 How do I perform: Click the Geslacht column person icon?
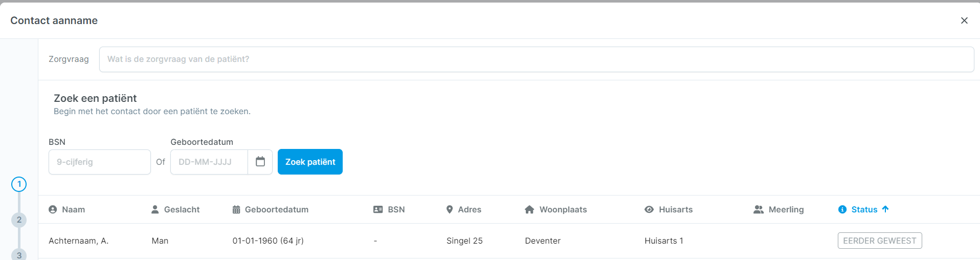[x=155, y=209]
